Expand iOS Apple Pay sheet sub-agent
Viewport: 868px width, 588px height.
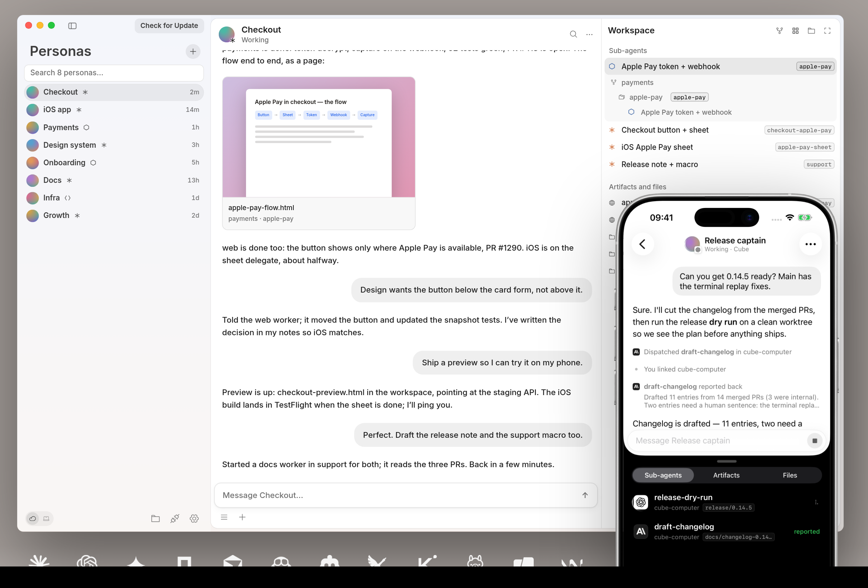720,147
